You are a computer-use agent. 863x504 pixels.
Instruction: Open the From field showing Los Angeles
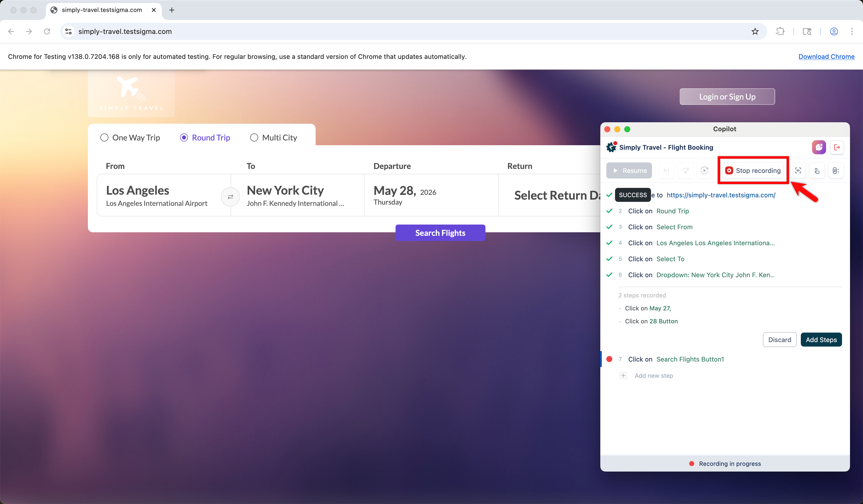click(164, 195)
